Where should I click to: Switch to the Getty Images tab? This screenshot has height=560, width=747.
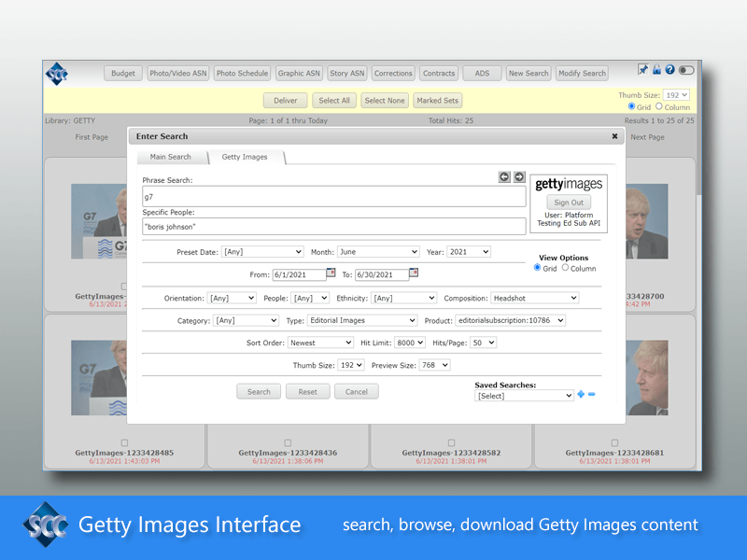click(245, 157)
